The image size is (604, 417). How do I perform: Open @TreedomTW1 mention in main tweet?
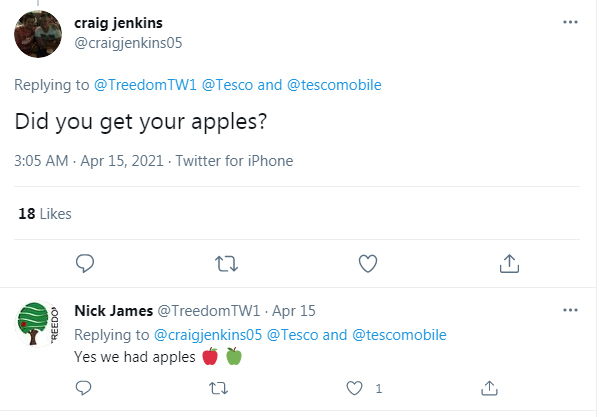point(146,85)
